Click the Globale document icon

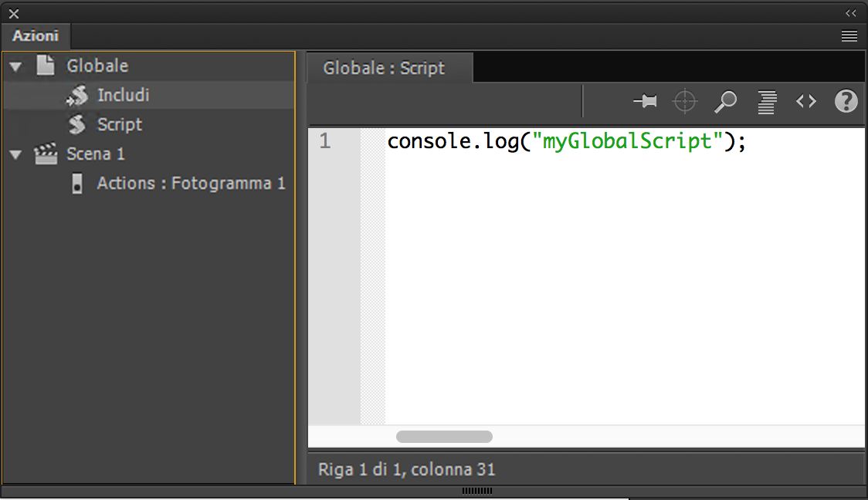[x=46, y=66]
